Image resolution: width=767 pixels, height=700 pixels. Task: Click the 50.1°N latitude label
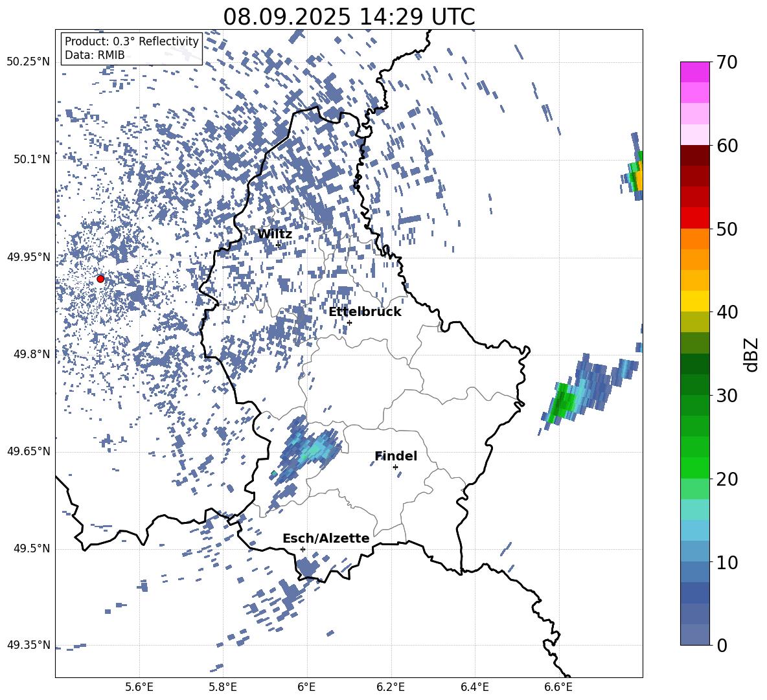31,159
